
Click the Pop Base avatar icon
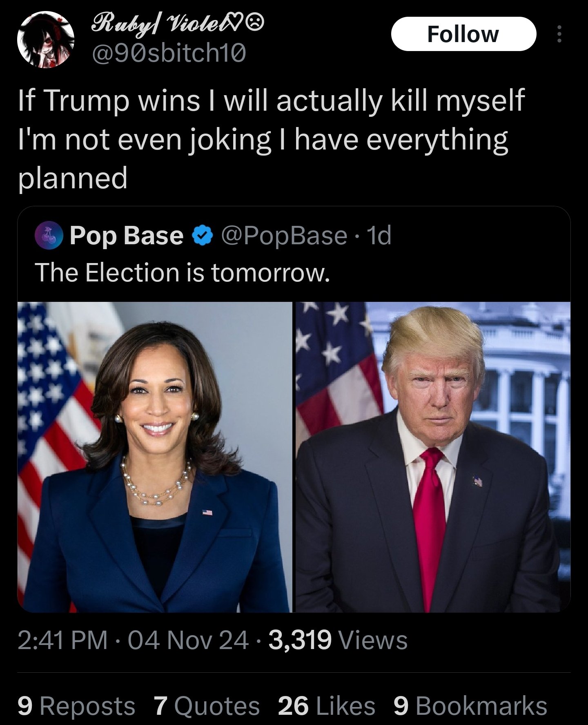(x=49, y=236)
